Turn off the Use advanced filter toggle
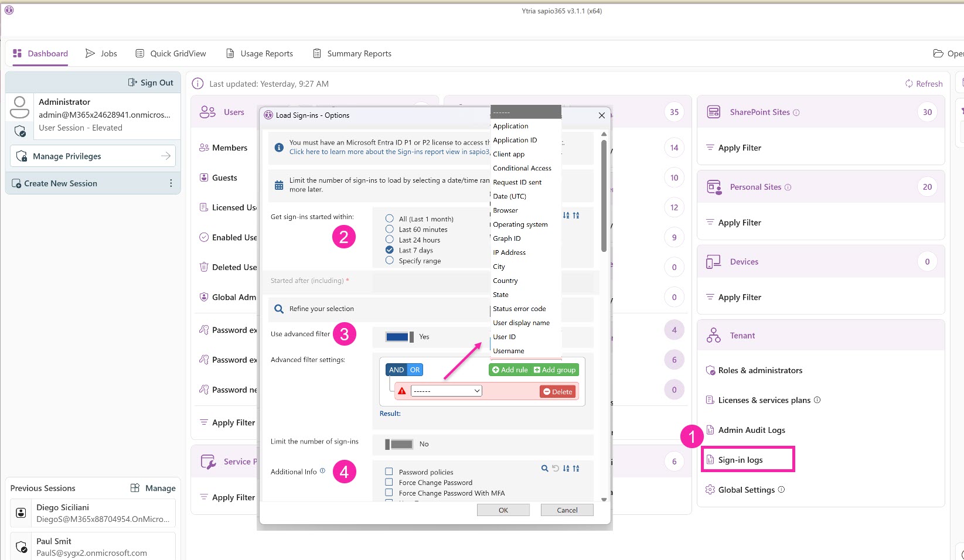This screenshot has width=964, height=560. [x=399, y=337]
